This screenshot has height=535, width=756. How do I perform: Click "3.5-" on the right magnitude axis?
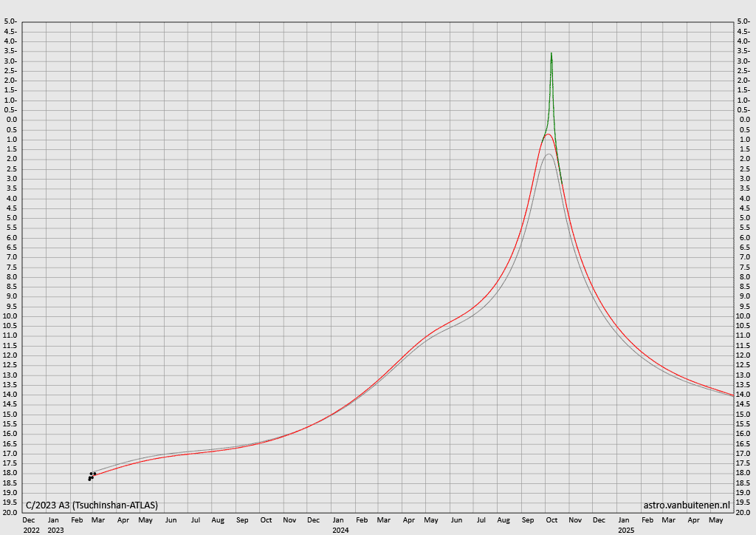(743, 51)
